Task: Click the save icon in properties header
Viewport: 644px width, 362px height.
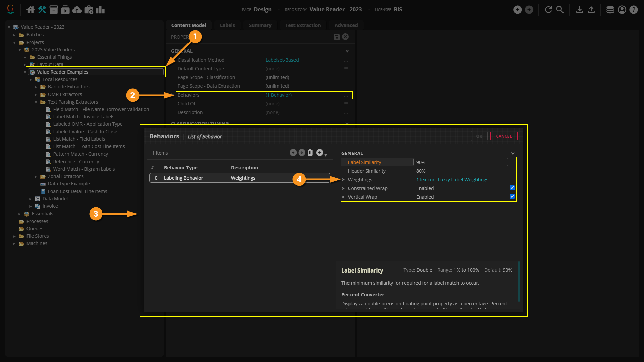Action: tap(337, 37)
